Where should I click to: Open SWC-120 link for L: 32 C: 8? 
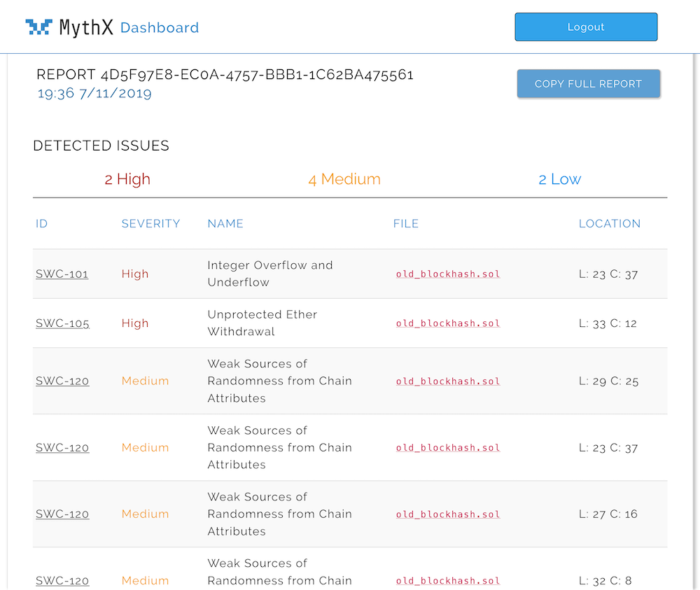click(62, 581)
